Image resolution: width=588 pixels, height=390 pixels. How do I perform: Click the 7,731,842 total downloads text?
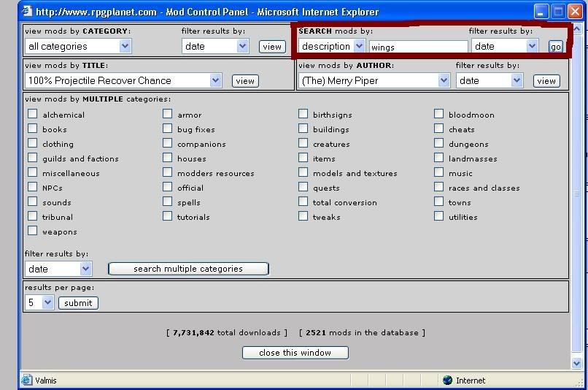coord(226,332)
